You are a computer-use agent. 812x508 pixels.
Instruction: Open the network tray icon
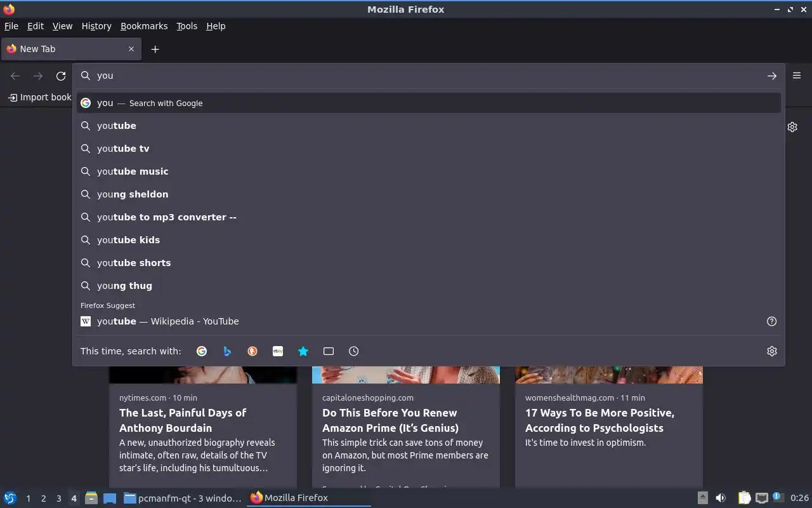[x=761, y=498]
